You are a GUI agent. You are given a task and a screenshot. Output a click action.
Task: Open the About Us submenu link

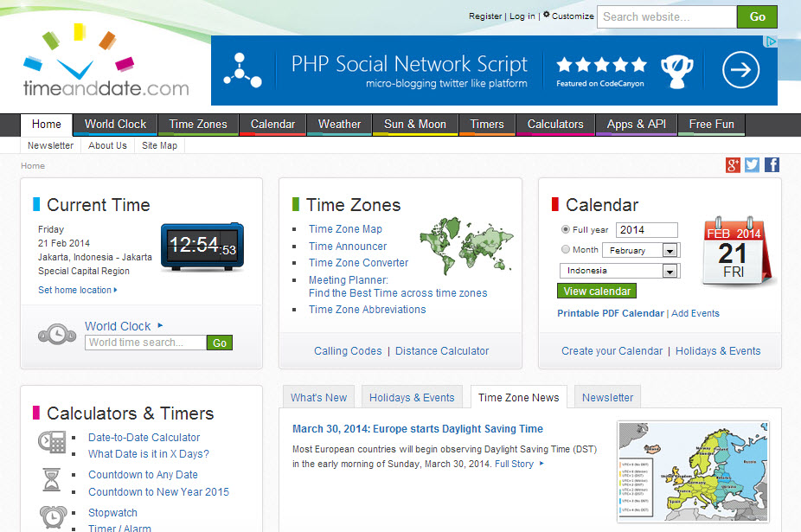tap(107, 145)
